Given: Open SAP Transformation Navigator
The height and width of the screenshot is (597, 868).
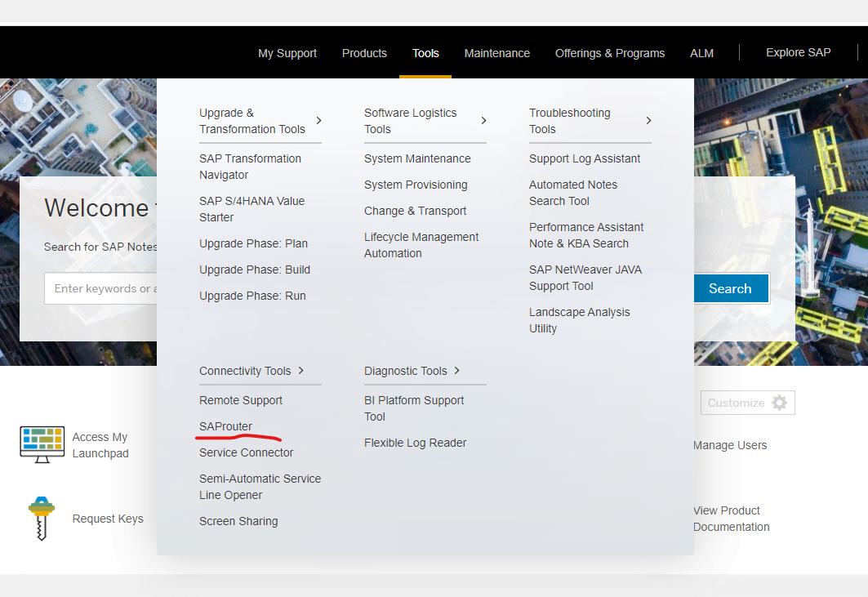Looking at the screenshot, I should [250, 167].
